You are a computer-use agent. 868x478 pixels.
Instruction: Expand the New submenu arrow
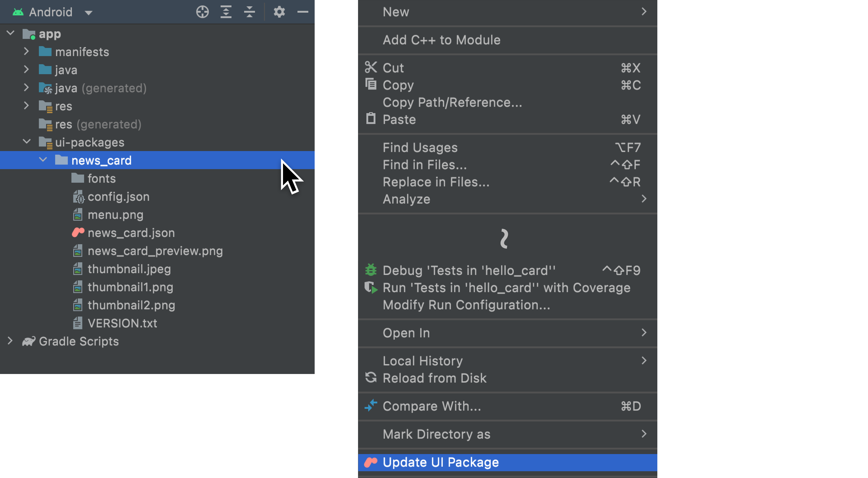tap(644, 11)
